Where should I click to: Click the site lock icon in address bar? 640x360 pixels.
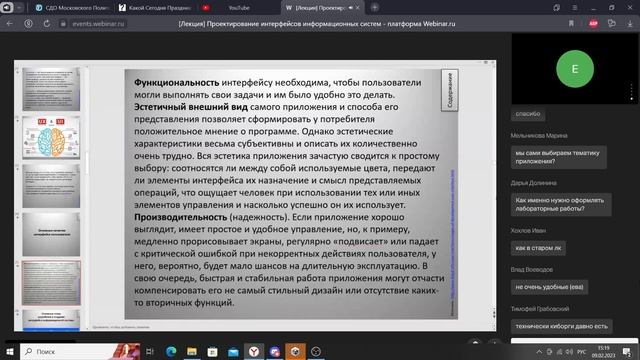click(x=63, y=24)
